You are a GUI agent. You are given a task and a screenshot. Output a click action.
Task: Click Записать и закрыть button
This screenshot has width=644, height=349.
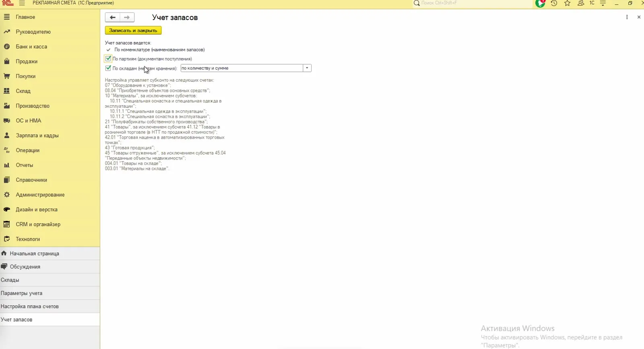click(133, 30)
